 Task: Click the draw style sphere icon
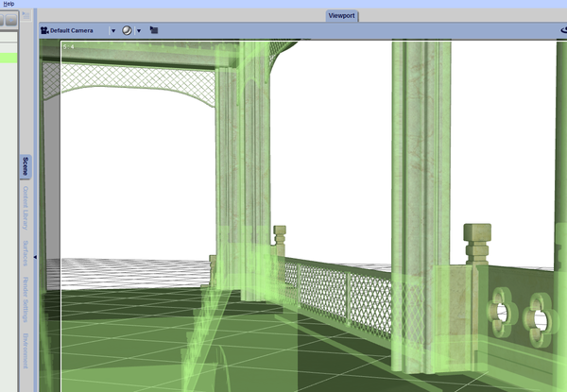coord(127,30)
